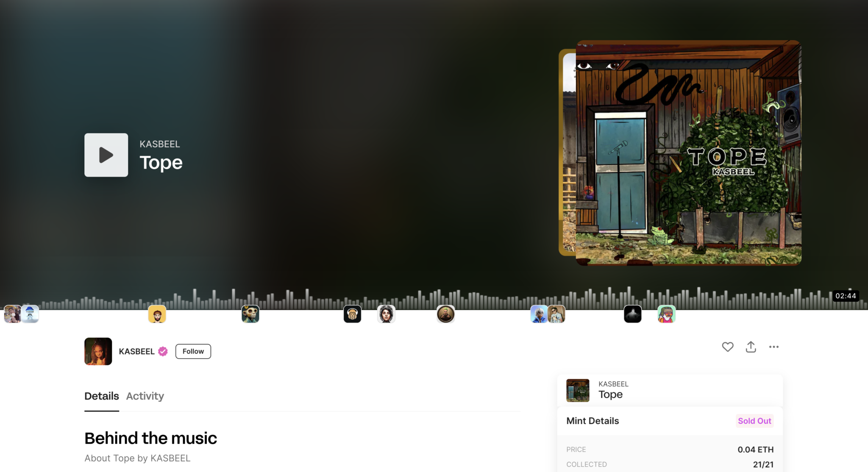
Task: Follow KASBEEL artist profile
Action: tap(194, 351)
